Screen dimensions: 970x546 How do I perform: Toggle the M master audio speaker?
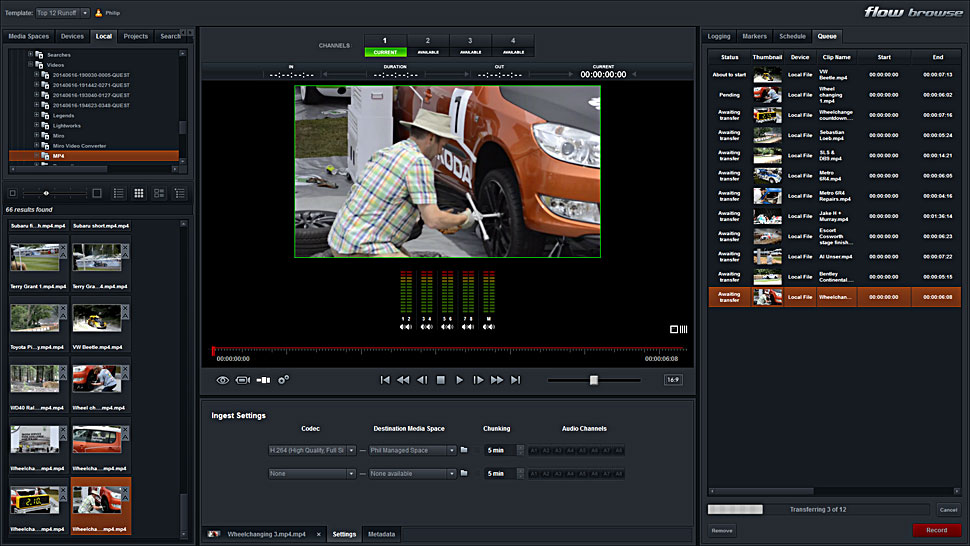(488, 327)
